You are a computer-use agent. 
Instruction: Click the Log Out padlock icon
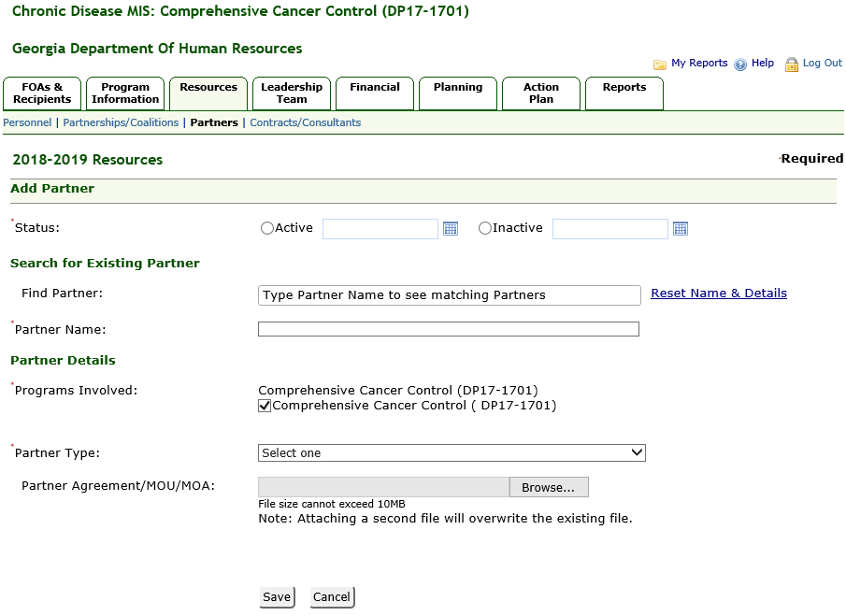(x=792, y=64)
